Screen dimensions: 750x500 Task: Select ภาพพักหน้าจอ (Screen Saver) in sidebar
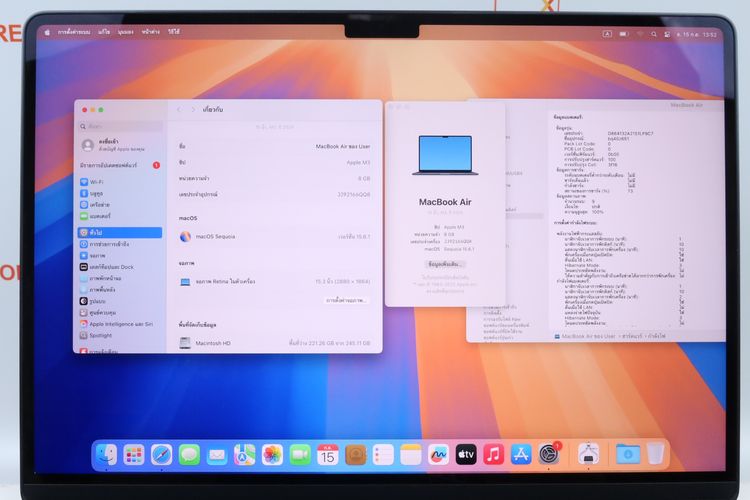tap(120, 278)
